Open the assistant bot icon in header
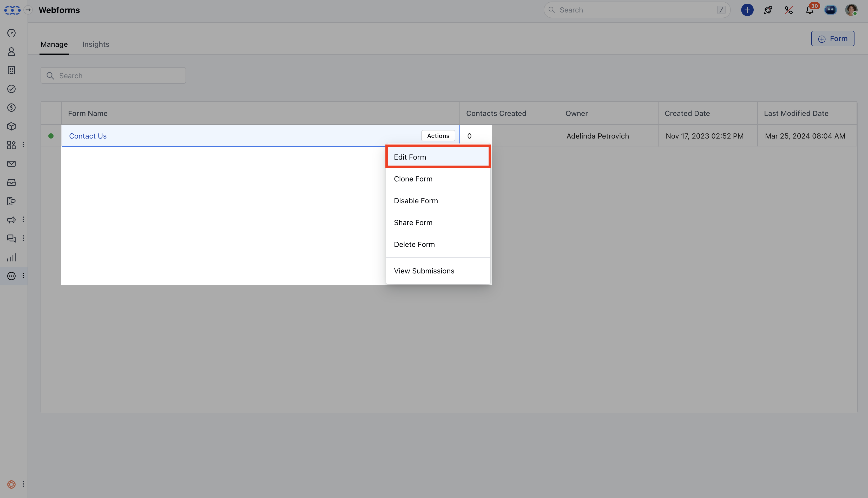This screenshot has height=498, width=868. click(830, 10)
